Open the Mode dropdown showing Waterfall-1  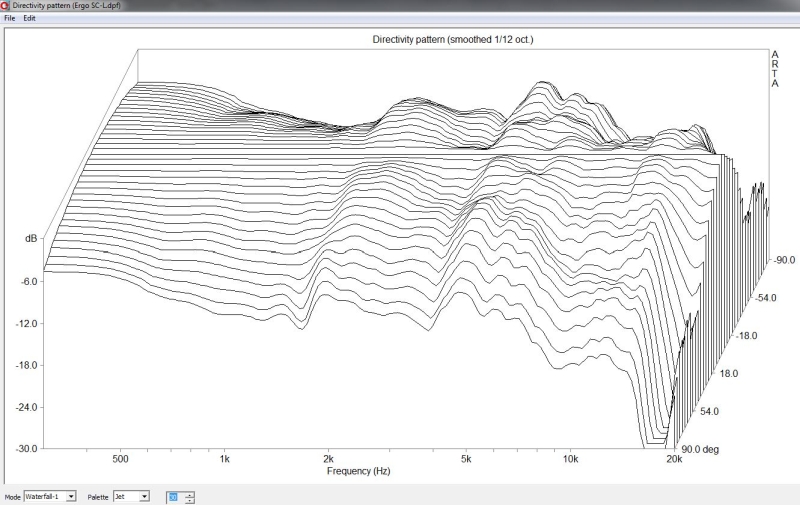pos(50,496)
